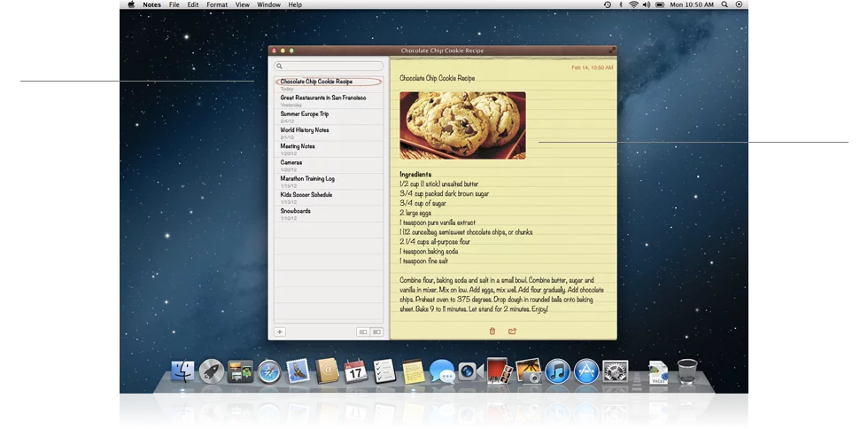The height and width of the screenshot is (429, 868).
Task: Click the trash icon to delete the note
Action: pos(492,331)
